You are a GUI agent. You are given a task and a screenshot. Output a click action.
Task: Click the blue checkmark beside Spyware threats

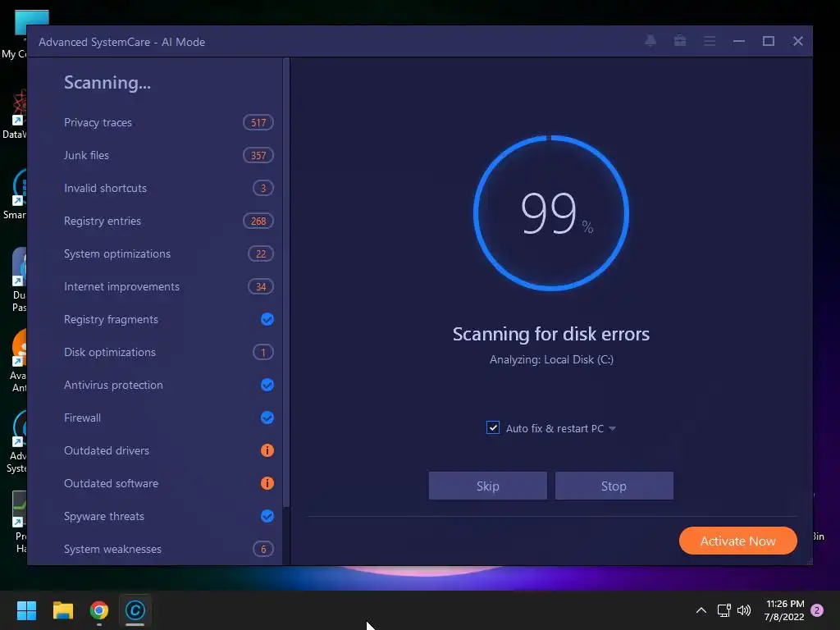tap(267, 516)
